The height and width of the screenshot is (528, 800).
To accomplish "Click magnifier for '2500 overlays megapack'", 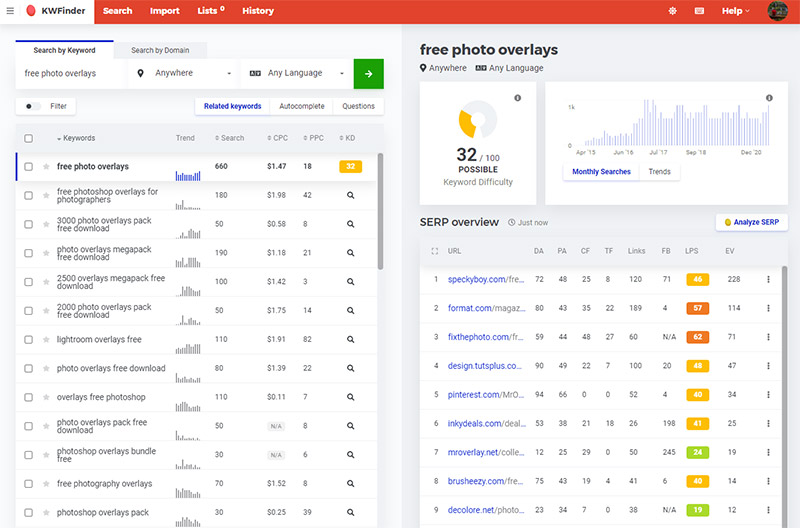I will click(x=351, y=282).
